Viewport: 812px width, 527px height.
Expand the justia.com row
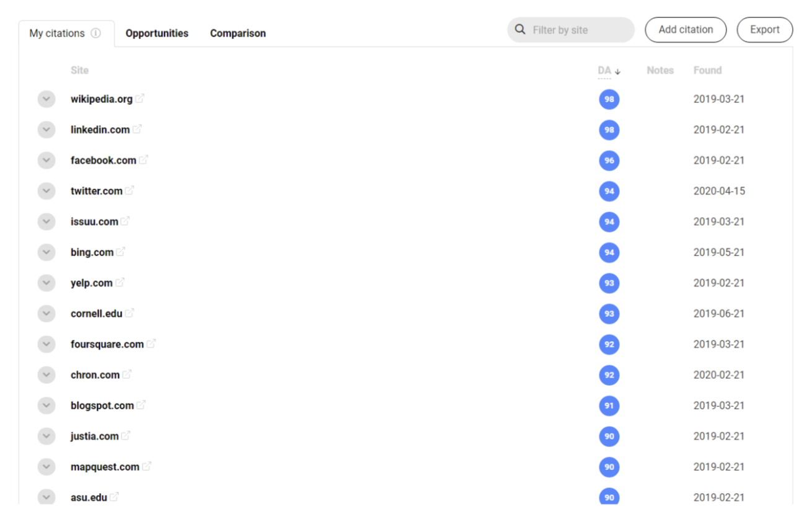click(x=46, y=436)
